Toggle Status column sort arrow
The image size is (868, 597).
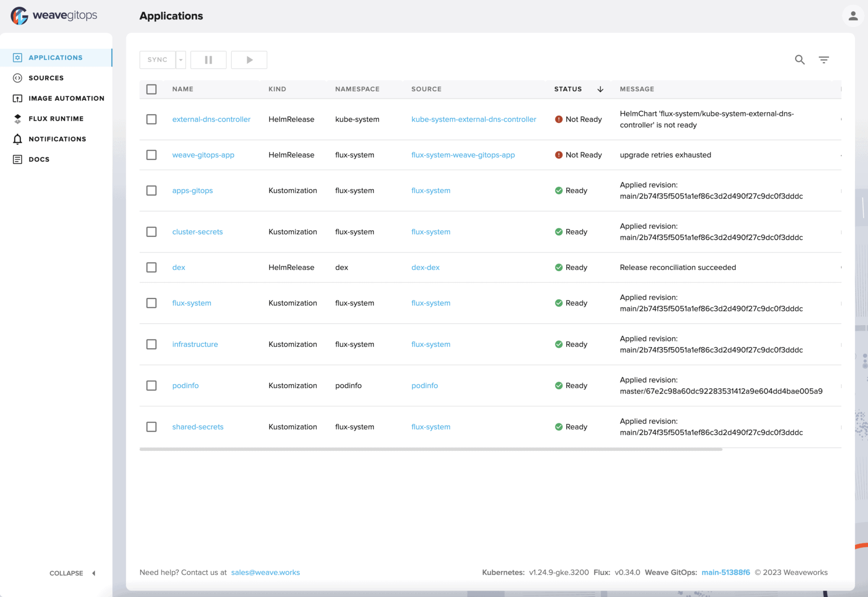click(600, 89)
